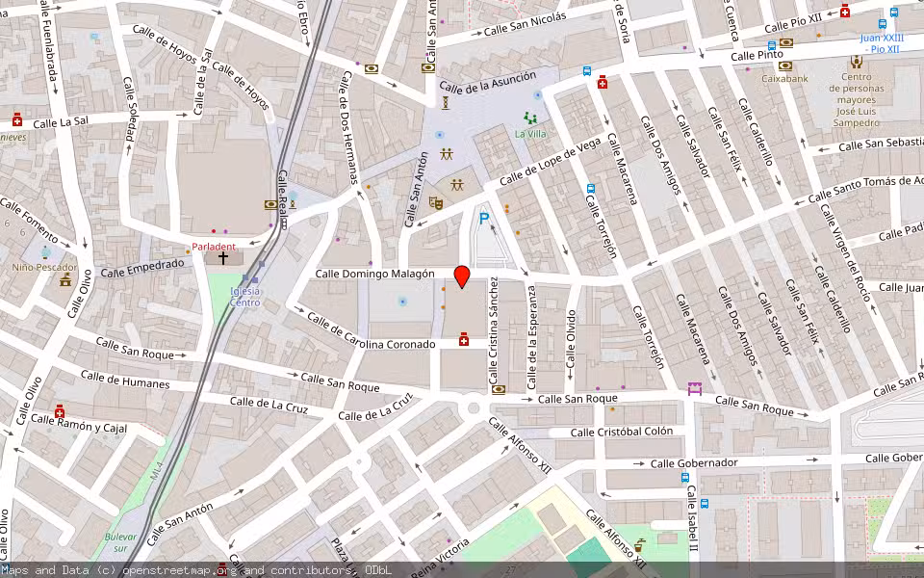Click the pink gate icon on Calle San Roque

click(695, 388)
